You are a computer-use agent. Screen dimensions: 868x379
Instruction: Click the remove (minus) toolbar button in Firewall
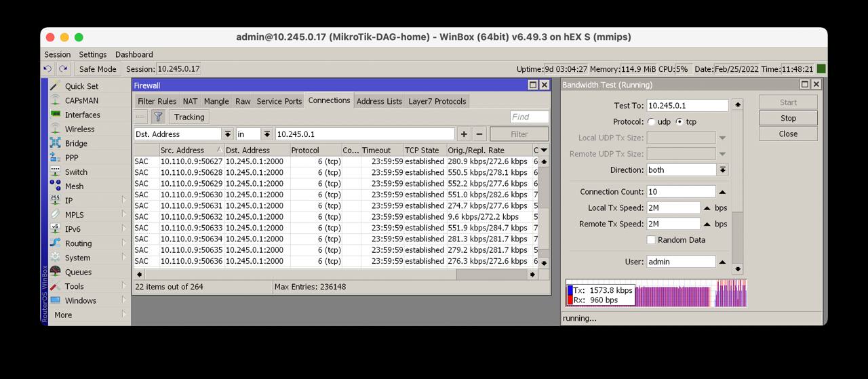[x=140, y=117]
